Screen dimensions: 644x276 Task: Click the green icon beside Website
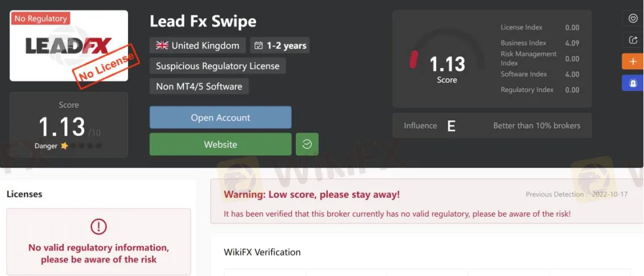(x=307, y=144)
